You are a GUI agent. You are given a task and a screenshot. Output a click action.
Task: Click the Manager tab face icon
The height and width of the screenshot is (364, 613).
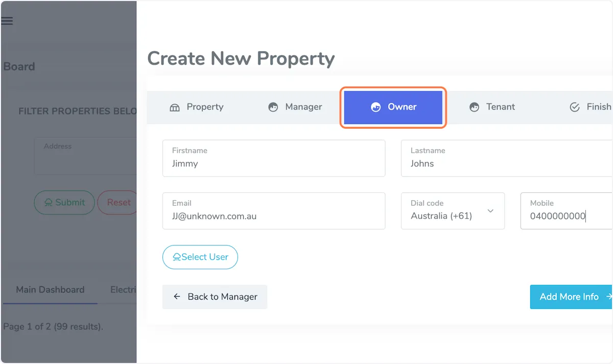pos(273,107)
